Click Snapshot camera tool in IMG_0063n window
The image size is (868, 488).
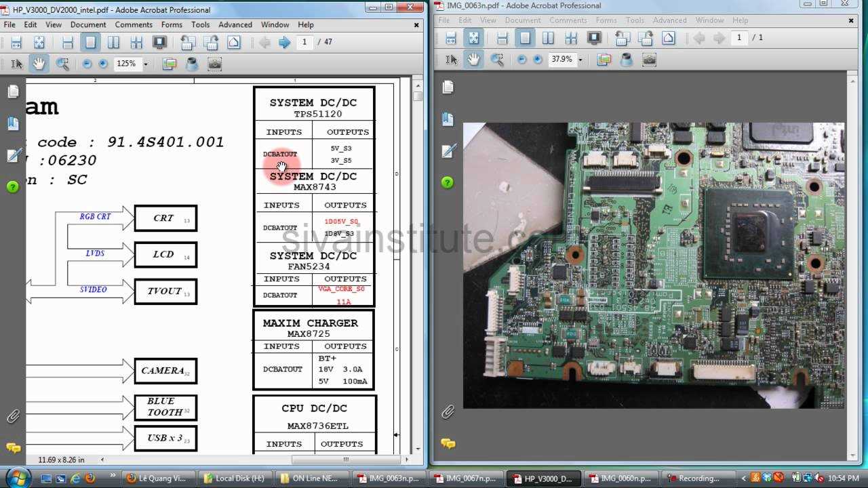649,59
